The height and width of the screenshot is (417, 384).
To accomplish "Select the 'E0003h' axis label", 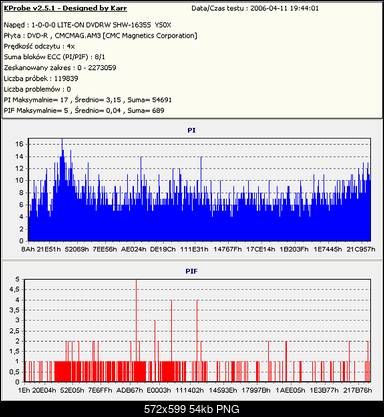I will (159, 390).
